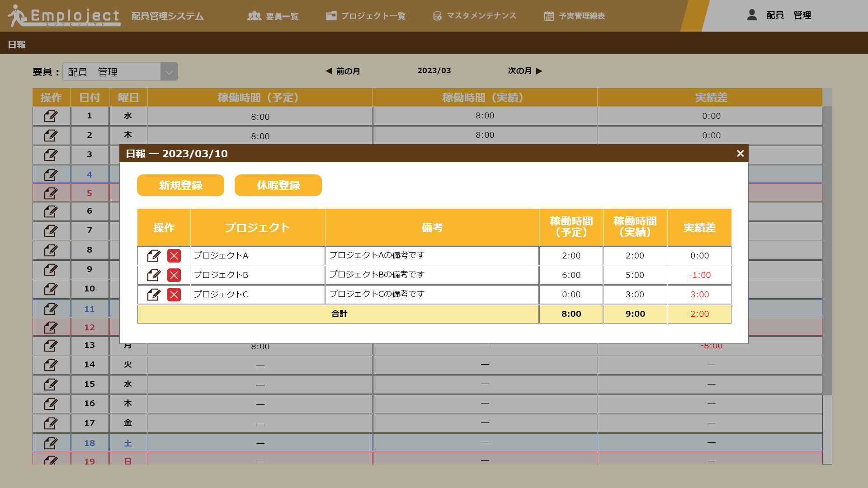Click the 6:00 planned cell for Project B
The height and width of the screenshot is (488, 868).
pos(571,275)
